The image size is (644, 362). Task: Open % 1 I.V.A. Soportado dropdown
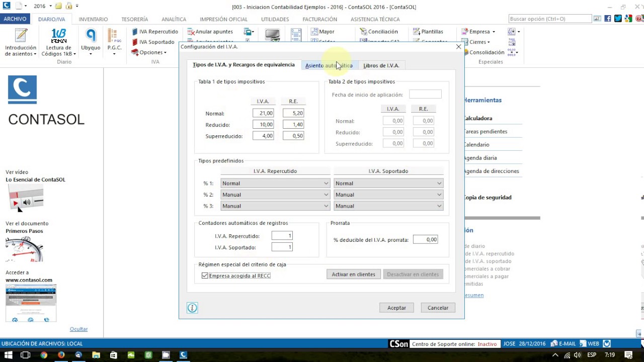pyautogui.click(x=388, y=184)
